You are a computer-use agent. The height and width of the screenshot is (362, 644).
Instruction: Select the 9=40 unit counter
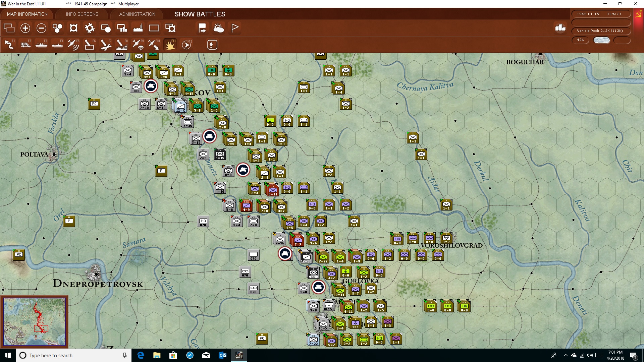coord(313,273)
